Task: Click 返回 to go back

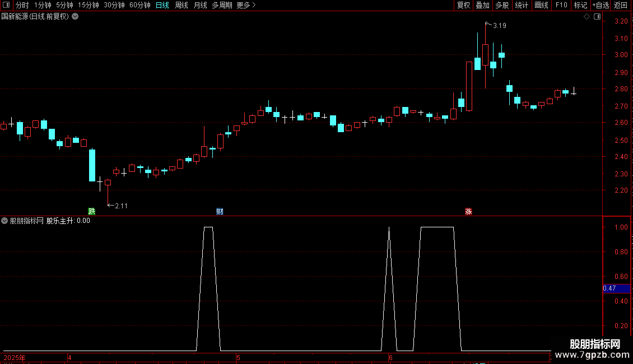Action: click(621, 5)
